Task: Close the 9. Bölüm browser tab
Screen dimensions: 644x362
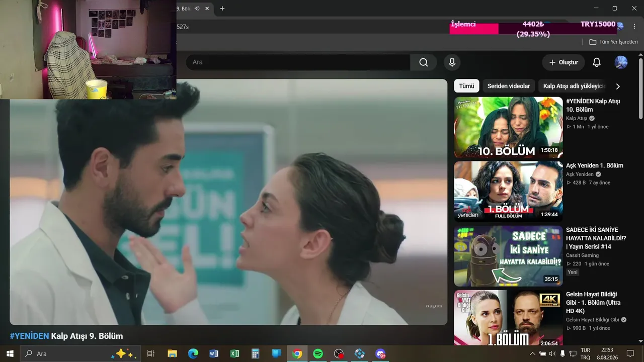Action: (207, 9)
